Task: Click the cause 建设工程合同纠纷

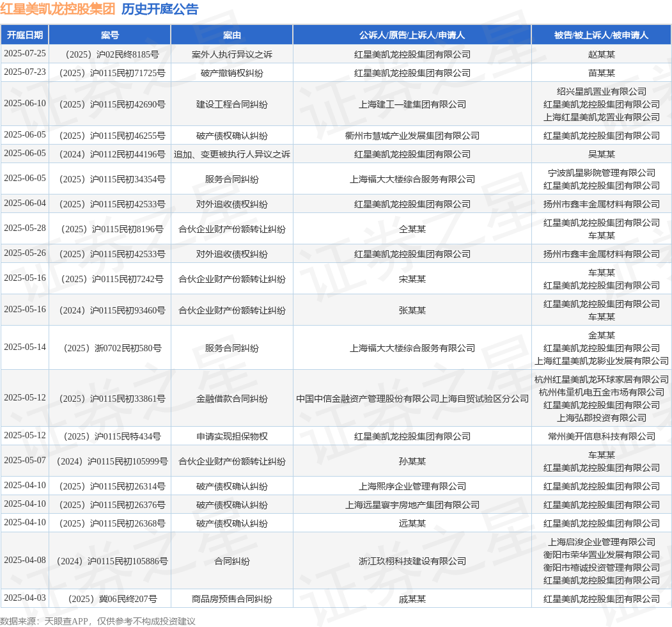Action: click(232, 104)
